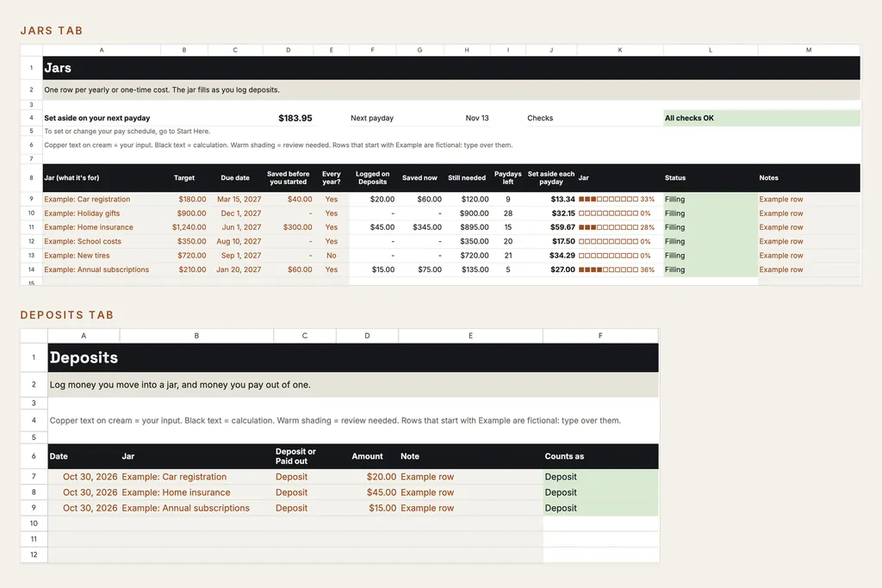Select column M header in Jars tab

(x=808, y=50)
